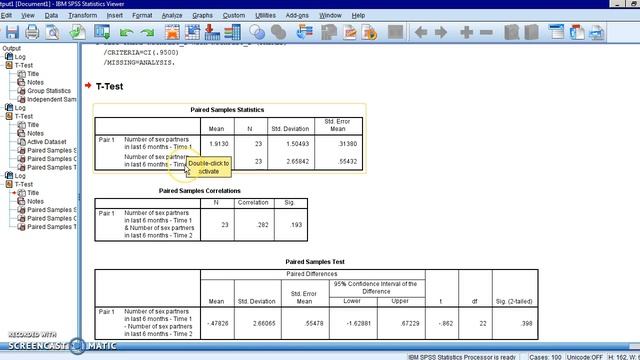Open the Edit menu
640x360 pixels.
(x=6, y=16)
